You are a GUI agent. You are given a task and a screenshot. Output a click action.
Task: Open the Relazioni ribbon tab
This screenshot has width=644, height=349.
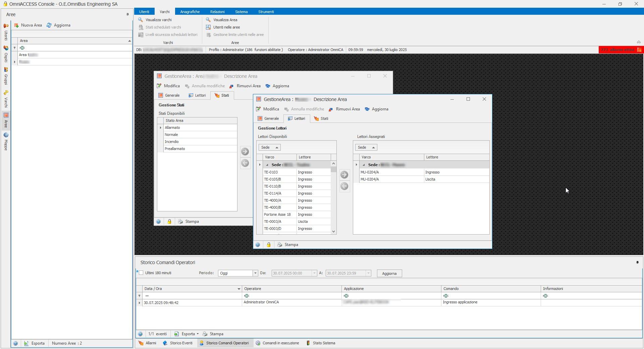point(217,12)
